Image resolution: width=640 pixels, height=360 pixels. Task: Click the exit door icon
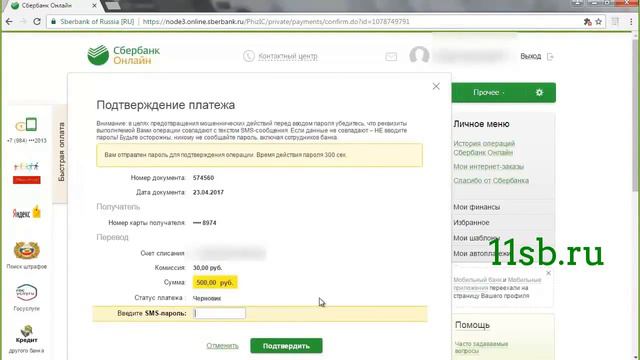pyautogui.click(x=550, y=56)
